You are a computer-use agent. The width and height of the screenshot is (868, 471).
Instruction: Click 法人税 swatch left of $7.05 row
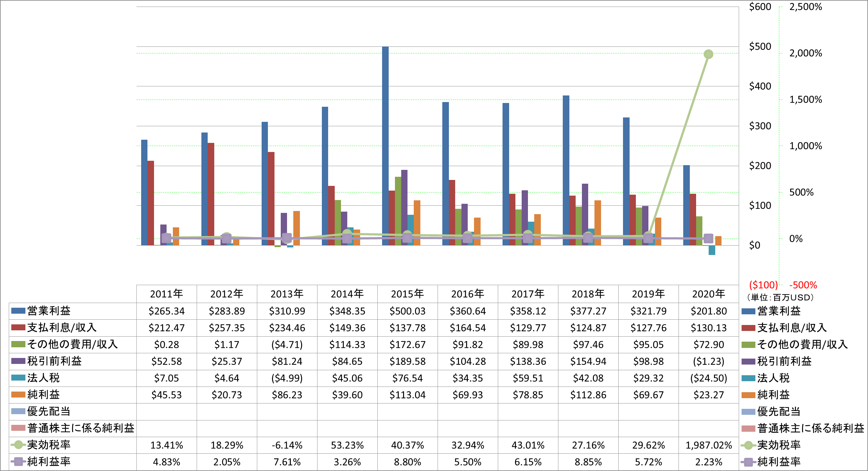18,378
